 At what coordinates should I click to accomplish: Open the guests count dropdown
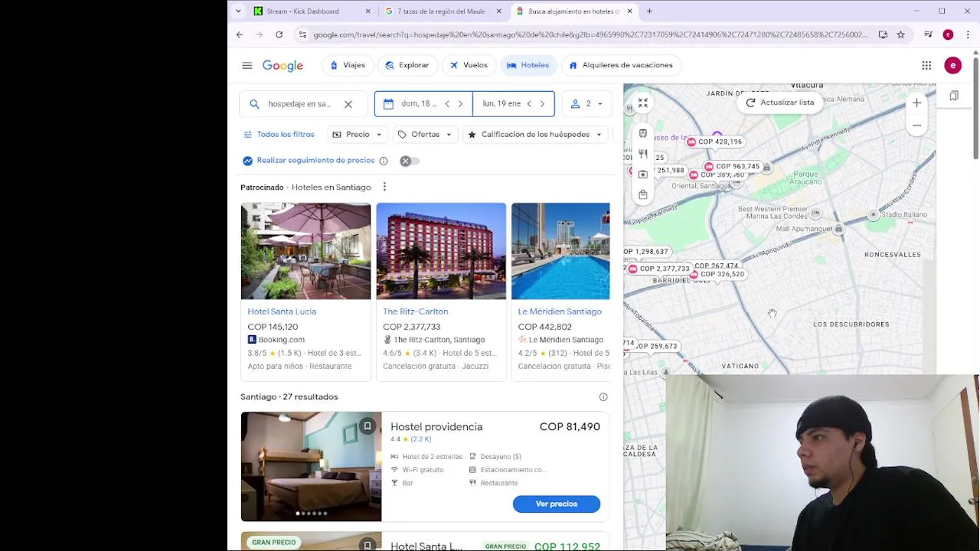tap(587, 103)
